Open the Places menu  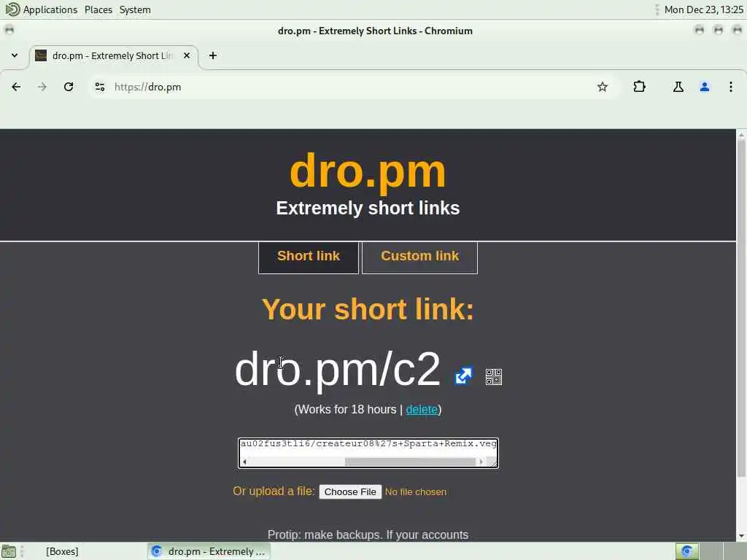98,9
